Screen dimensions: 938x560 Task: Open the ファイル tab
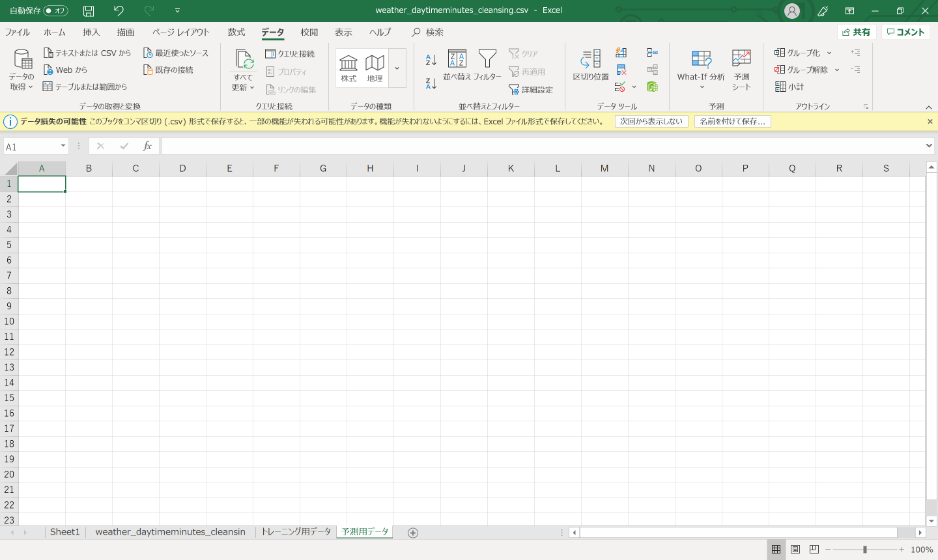(x=18, y=32)
